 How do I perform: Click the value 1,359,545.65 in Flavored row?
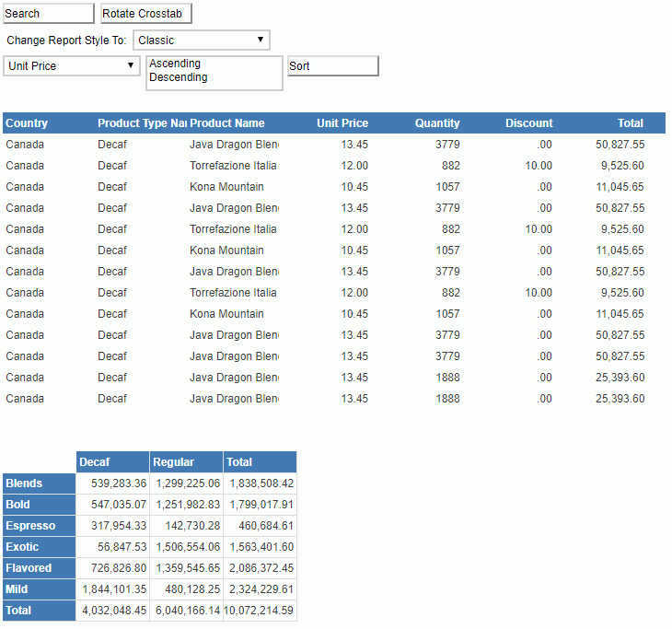click(188, 568)
